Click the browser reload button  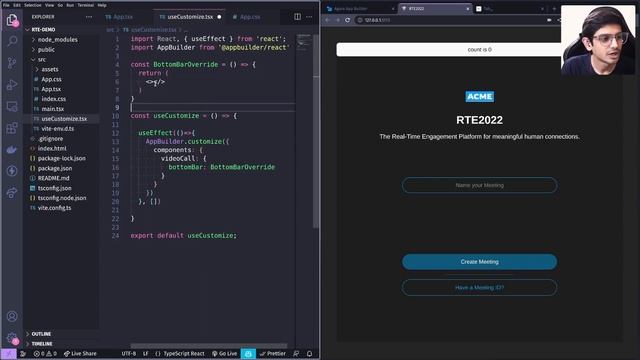click(x=347, y=20)
